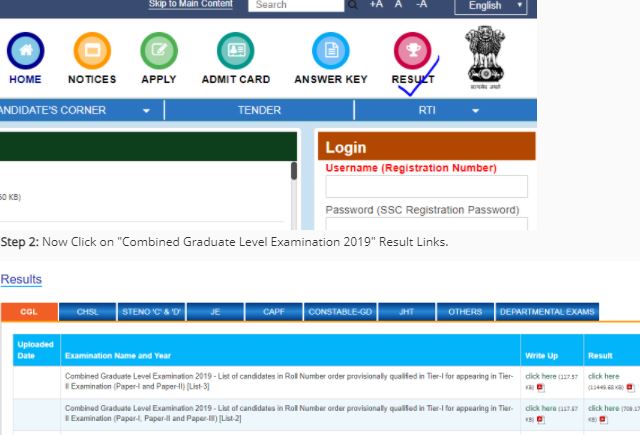Click the CGL 2019 List-2 exam name
Image resolution: width=640 pixels, height=435 pixels.
[289, 413]
